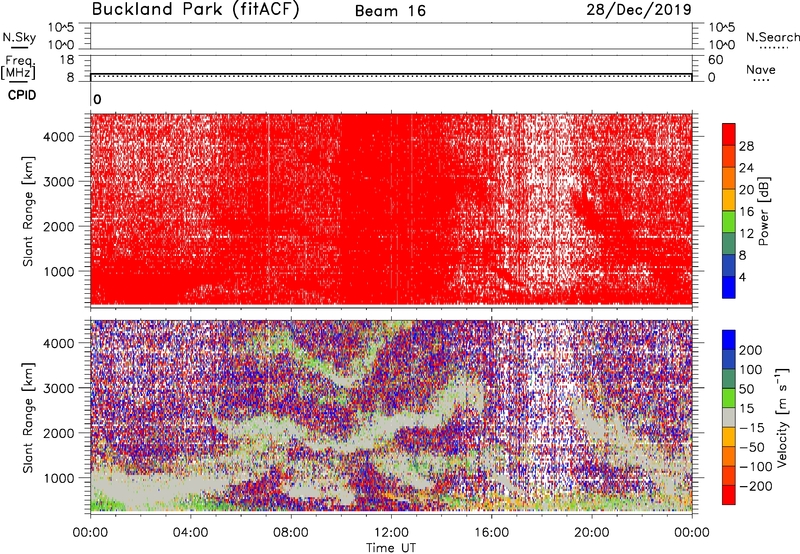Click the '60' tick on the Nave axis
This screenshot has width=800, height=554.
click(715, 60)
